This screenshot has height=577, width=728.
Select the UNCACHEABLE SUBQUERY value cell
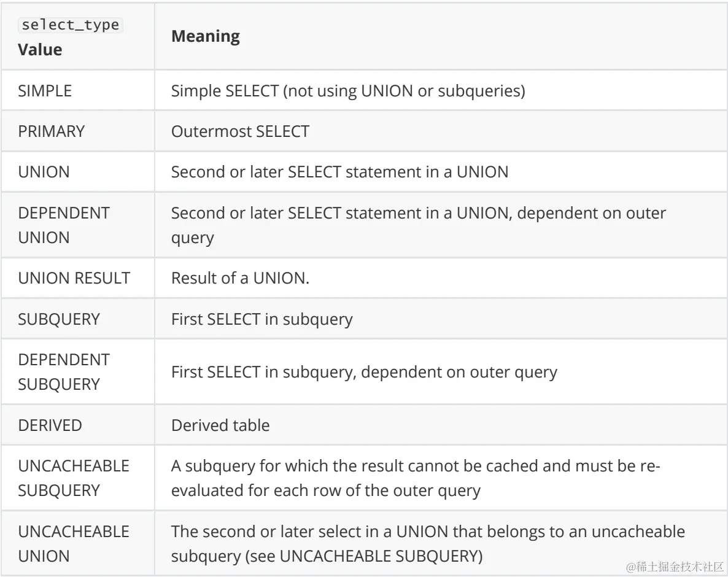click(77, 478)
